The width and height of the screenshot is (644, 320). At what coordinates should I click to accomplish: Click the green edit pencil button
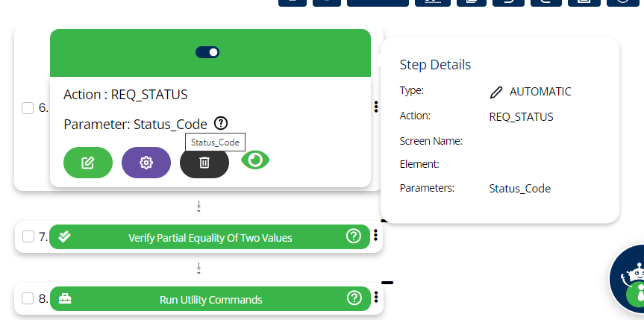88,163
